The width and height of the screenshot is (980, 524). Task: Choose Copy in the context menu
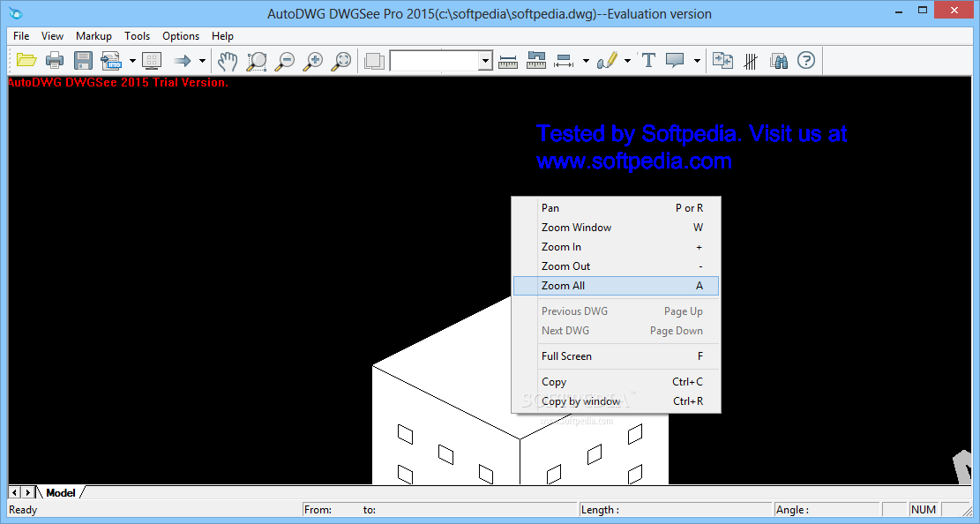tap(616, 381)
